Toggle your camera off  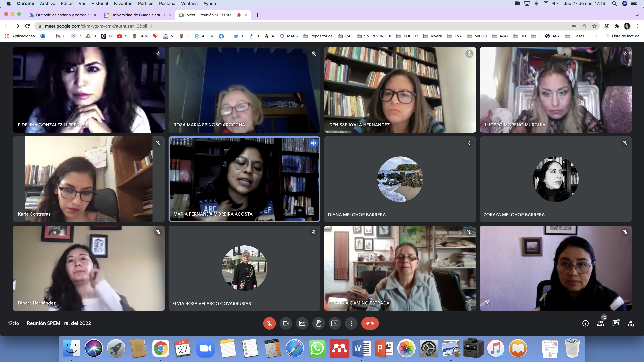coord(286,323)
